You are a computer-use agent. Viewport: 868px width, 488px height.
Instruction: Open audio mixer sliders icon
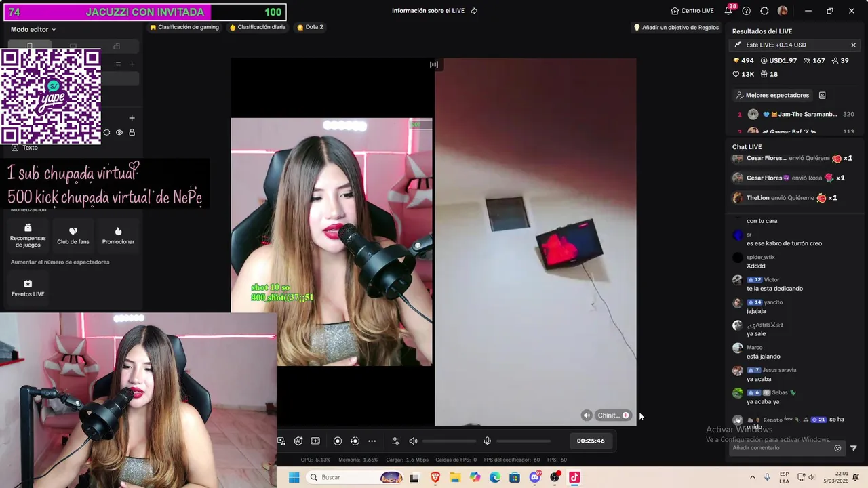[x=396, y=441]
